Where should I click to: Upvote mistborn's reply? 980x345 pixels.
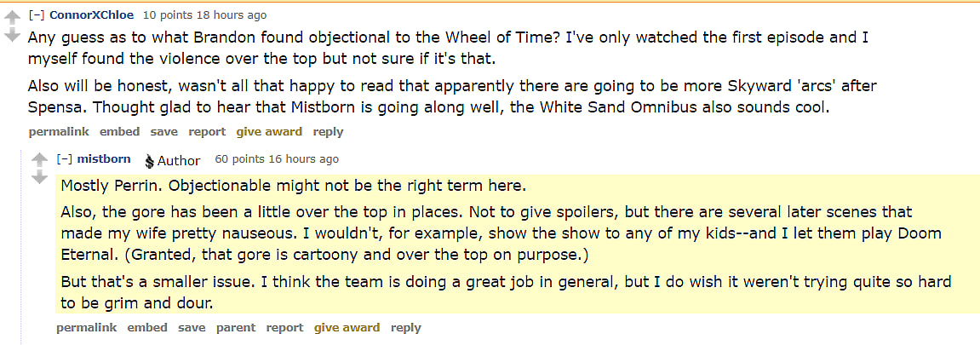coord(40,160)
